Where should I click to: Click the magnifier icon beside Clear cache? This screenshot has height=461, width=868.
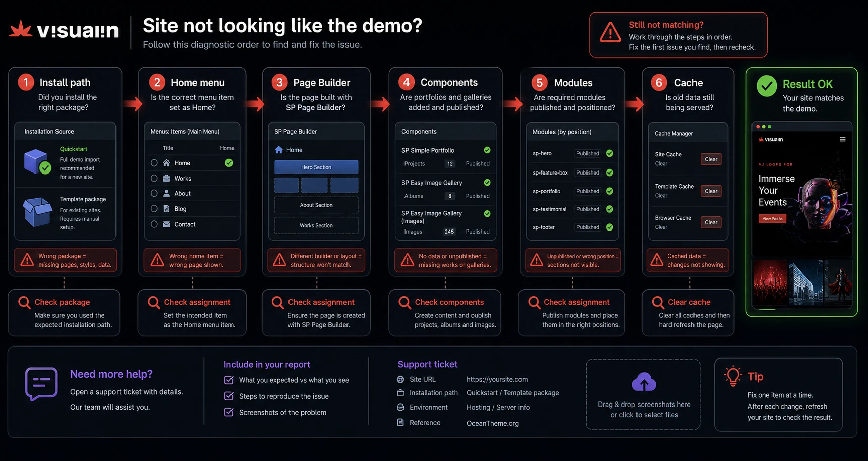[658, 302]
